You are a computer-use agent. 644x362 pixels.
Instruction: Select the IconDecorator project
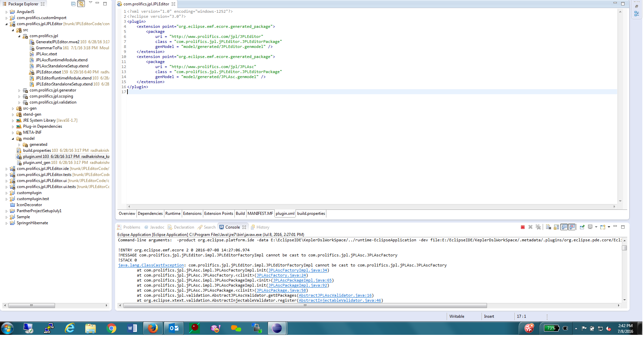[29, 205]
